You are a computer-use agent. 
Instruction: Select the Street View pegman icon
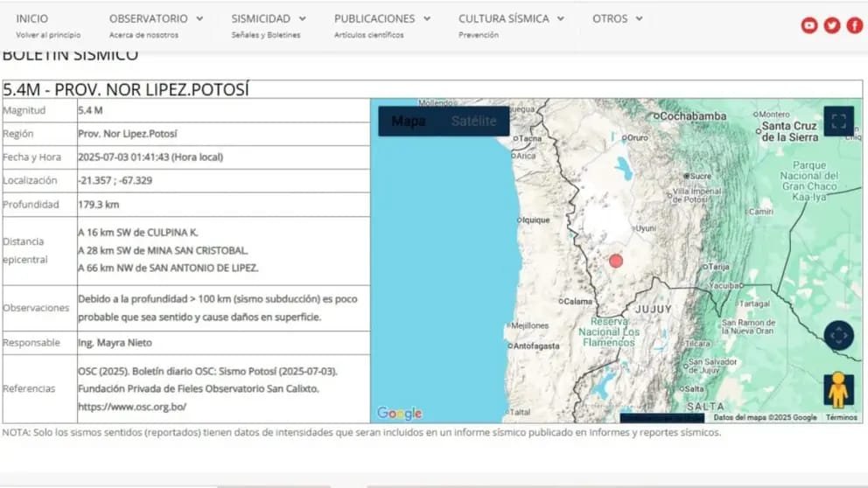838,390
